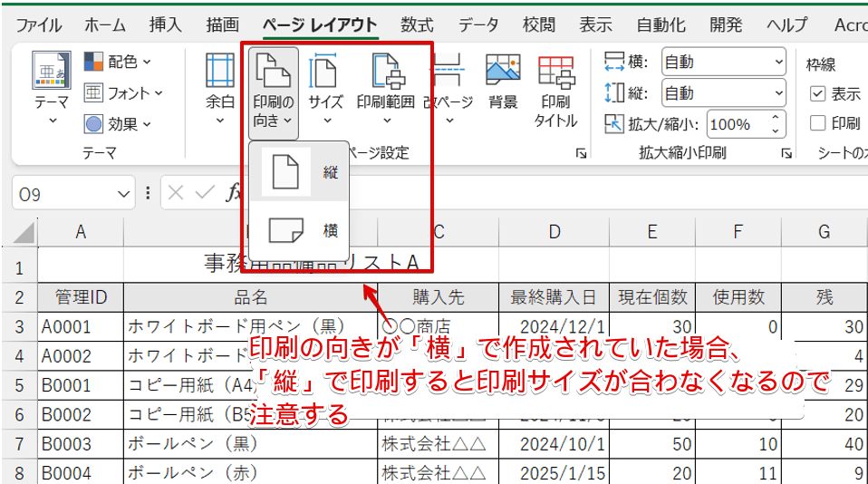The width and height of the screenshot is (868, 484).
Task: Switch to the 挿入 tab
Action: point(165,24)
